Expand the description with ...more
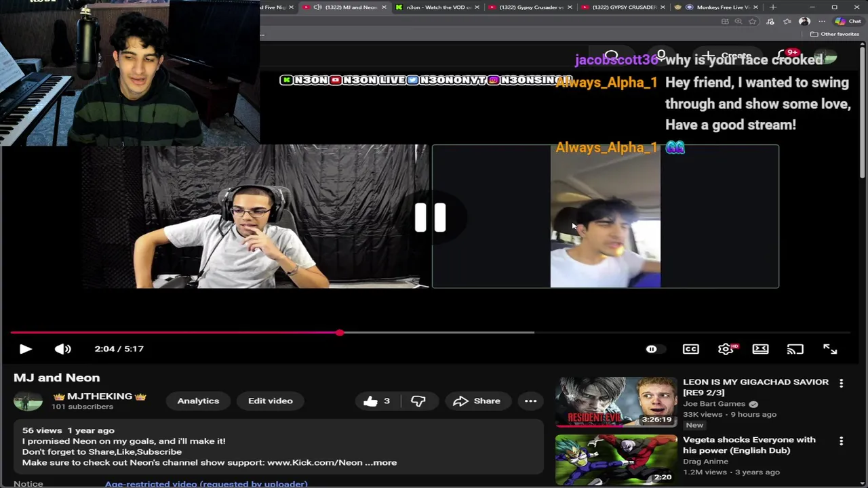868x488 pixels. click(x=381, y=463)
